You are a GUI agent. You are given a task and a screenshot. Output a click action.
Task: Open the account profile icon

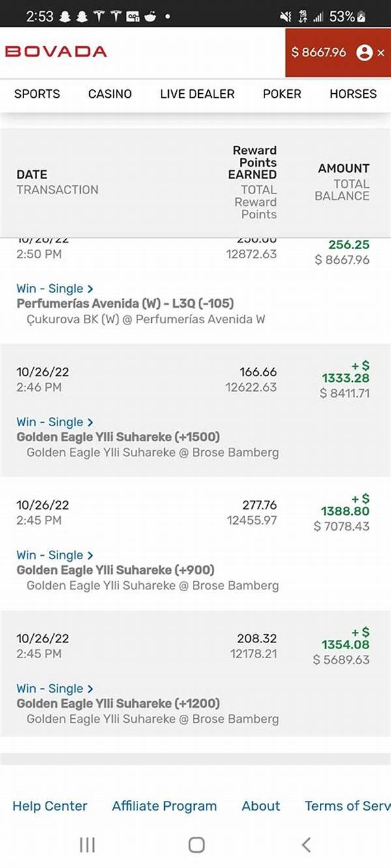364,52
